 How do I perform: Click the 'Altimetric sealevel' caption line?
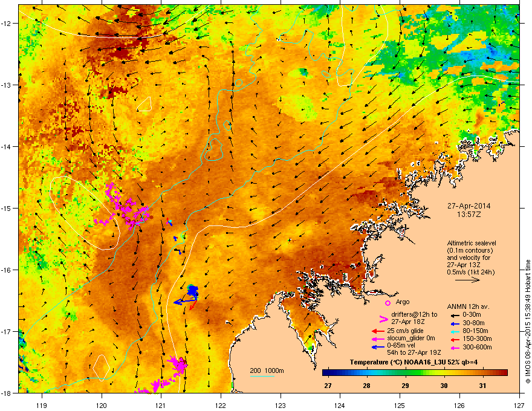(472, 243)
